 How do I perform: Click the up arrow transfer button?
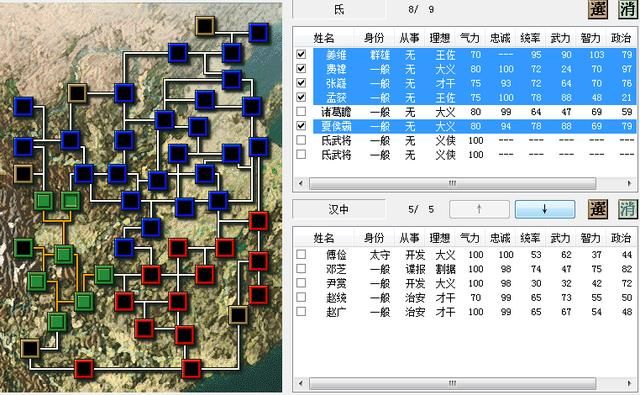(479, 209)
